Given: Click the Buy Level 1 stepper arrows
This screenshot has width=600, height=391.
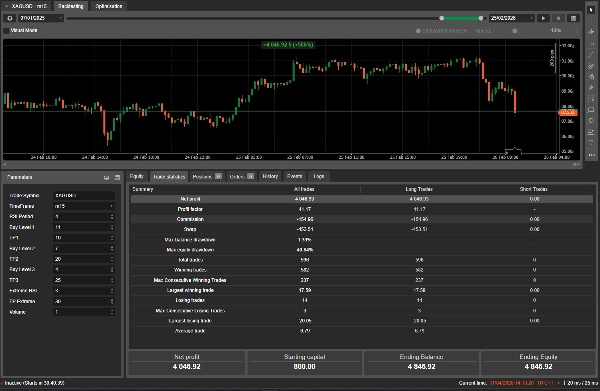Looking at the screenshot, I should click(112, 227).
